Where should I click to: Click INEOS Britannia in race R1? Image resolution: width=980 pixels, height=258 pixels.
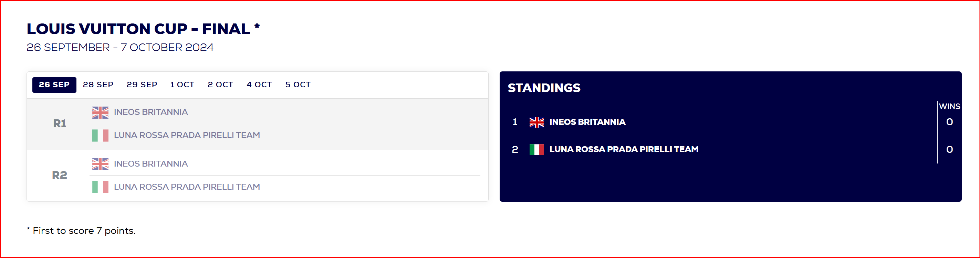(151, 112)
